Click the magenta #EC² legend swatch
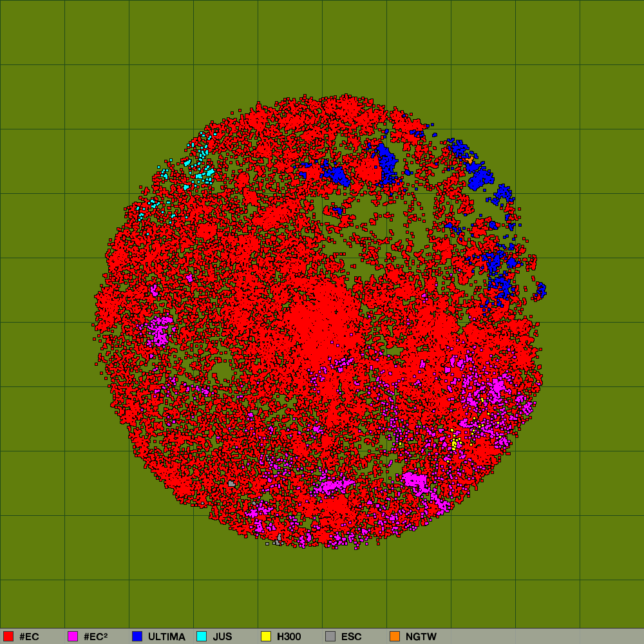 tap(73, 636)
